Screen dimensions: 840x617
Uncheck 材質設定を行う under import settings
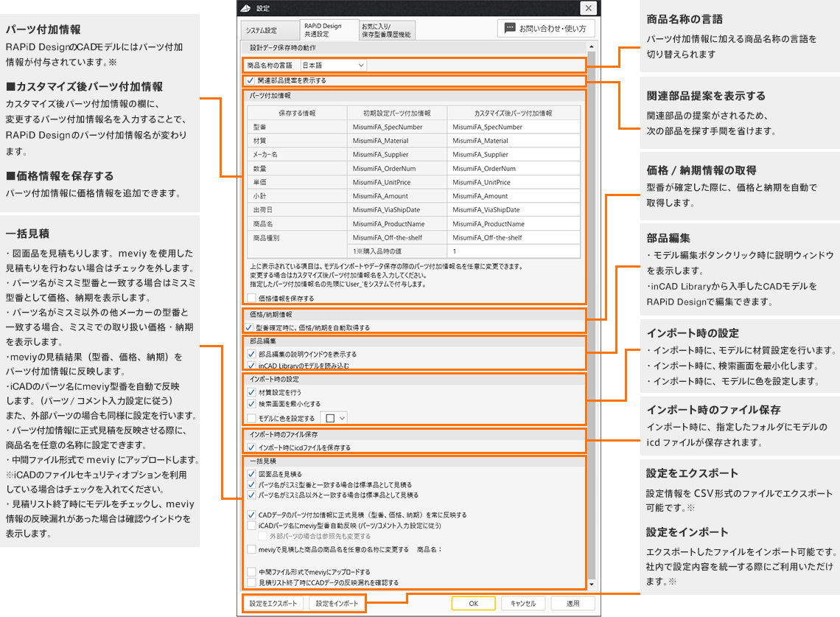click(251, 391)
